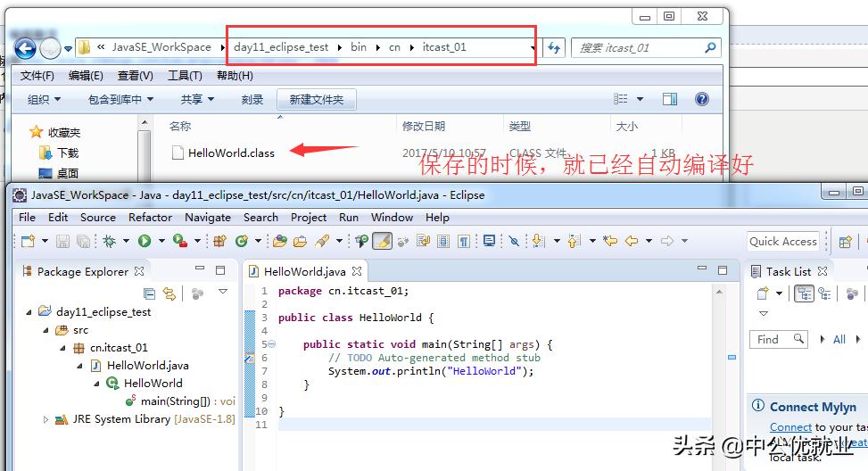Open the Run configurations dropdown arrow

(x=161, y=241)
